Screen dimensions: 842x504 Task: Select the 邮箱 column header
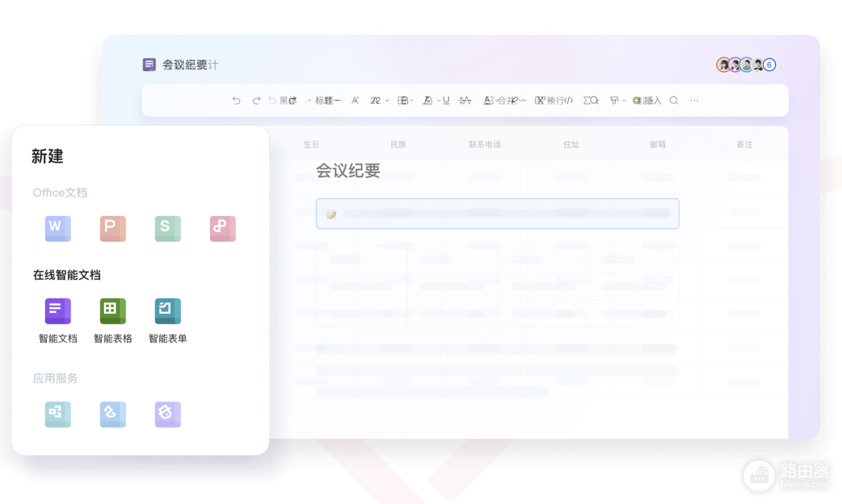point(657,144)
